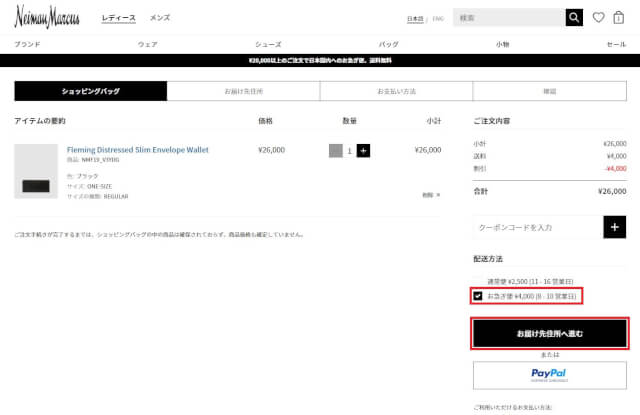Click the お届け先住所 checkout step
Image resolution: width=640 pixels, height=415 pixels.
point(244,91)
